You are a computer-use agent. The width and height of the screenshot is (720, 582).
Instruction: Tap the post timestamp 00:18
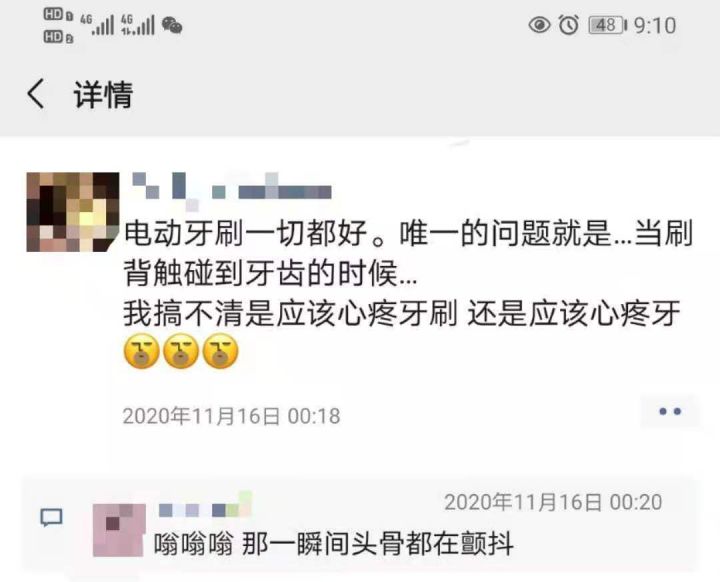(231, 416)
